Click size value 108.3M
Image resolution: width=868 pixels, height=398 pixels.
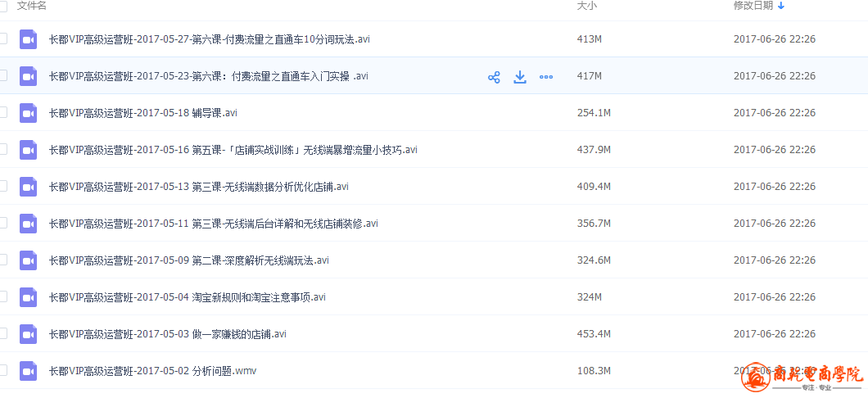[x=594, y=371]
